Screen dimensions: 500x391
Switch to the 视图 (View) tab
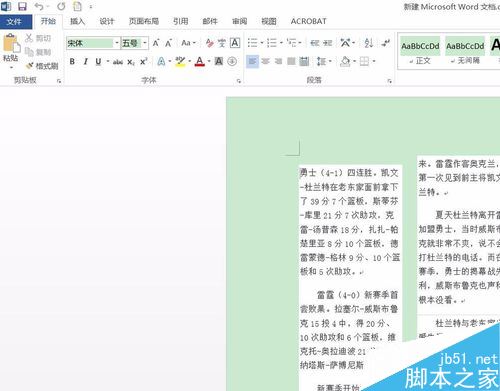(269, 21)
